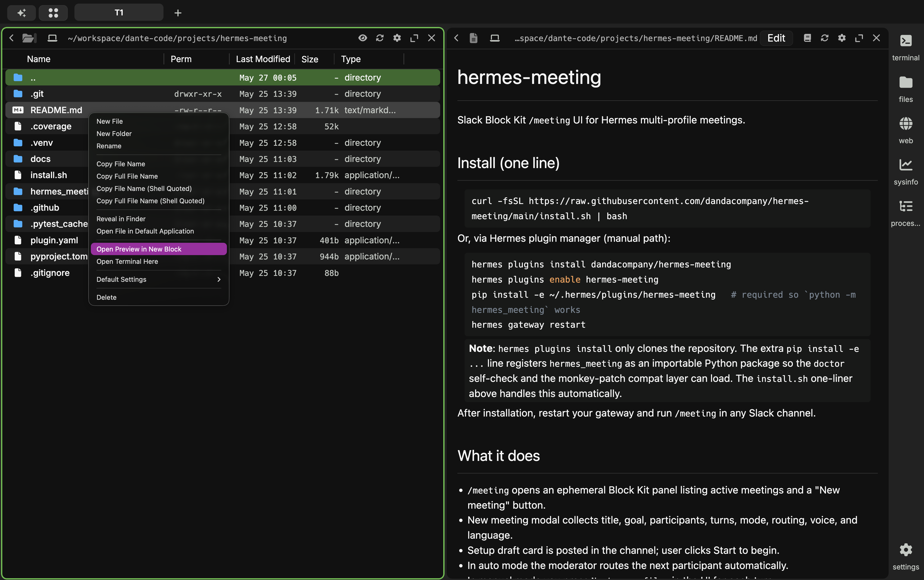Image resolution: width=924 pixels, height=580 pixels.
Task: Choose Reveal in Finder
Action: [159, 219]
